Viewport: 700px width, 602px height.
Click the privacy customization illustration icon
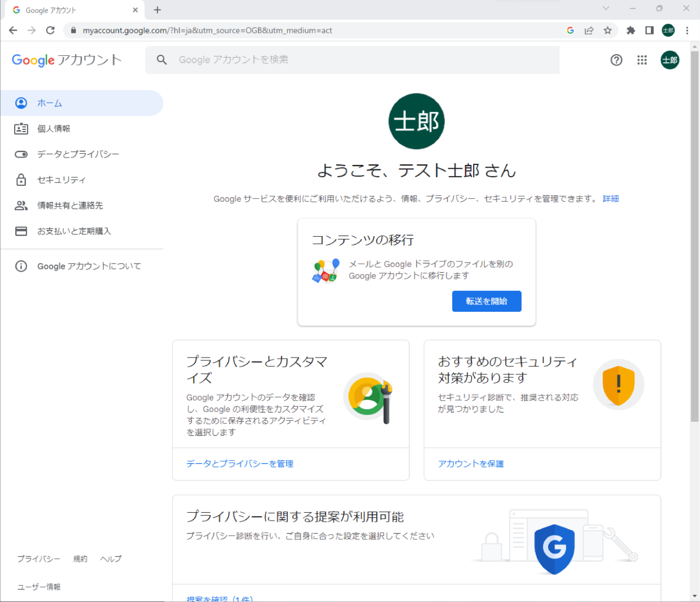pyautogui.click(x=369, y=397)
